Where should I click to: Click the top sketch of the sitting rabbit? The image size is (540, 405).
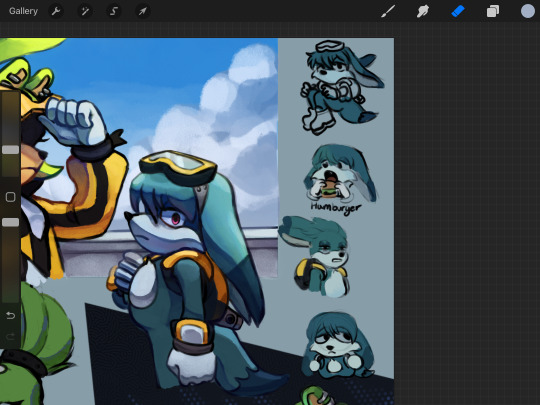tap(342, 87)
